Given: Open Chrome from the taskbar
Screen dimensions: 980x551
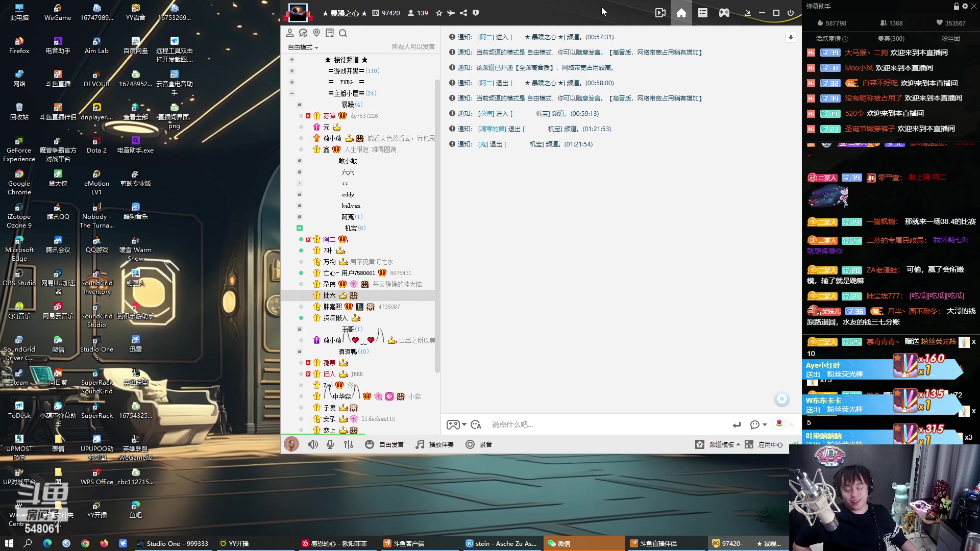Looking at the screenshot, I should [85, 543].
